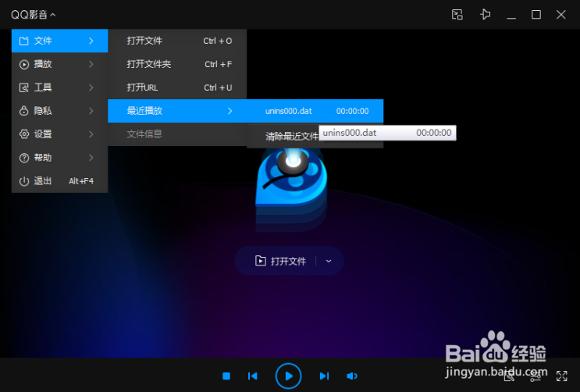This screenshot has height=392, width=580.
Task: Choose 退出 to quit the player
Action: pyautogui.click(x=59, y=181)
